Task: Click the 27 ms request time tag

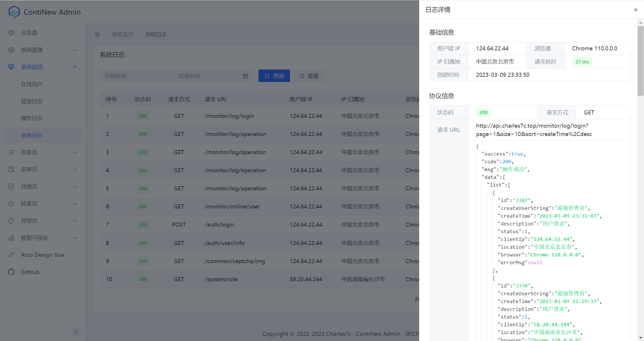Action: pyautogui.click(x=582, y=62)
